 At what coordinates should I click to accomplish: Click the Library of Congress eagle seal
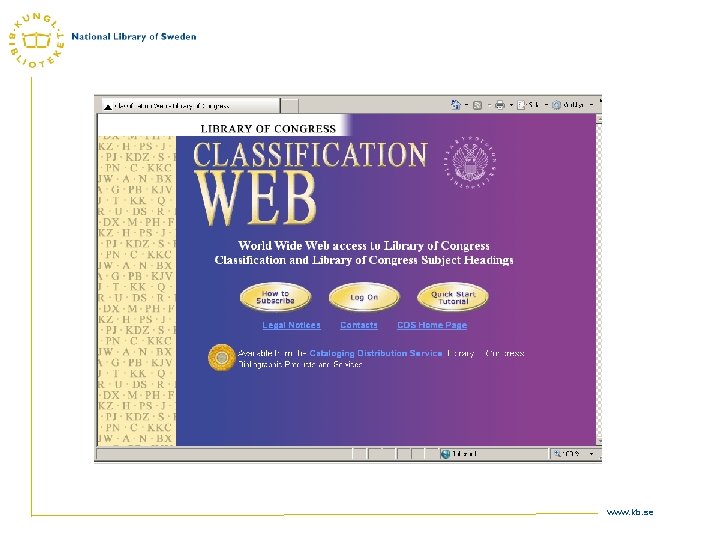pyautogui.click(x=470, y=163)
